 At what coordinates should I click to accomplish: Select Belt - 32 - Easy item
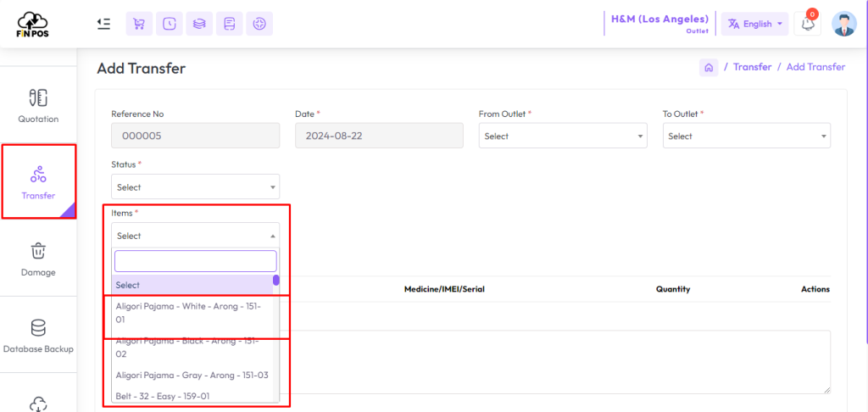192,396
